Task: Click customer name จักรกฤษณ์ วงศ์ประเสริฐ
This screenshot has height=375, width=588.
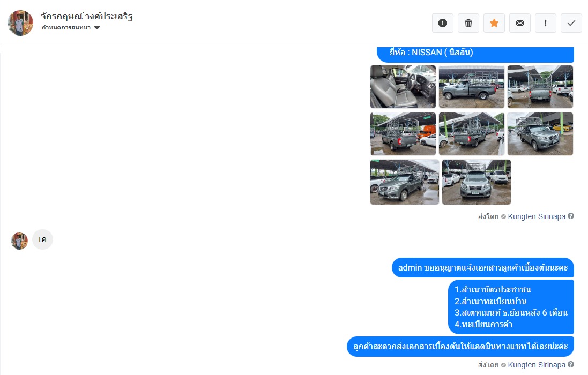Action: click(87, 17)
